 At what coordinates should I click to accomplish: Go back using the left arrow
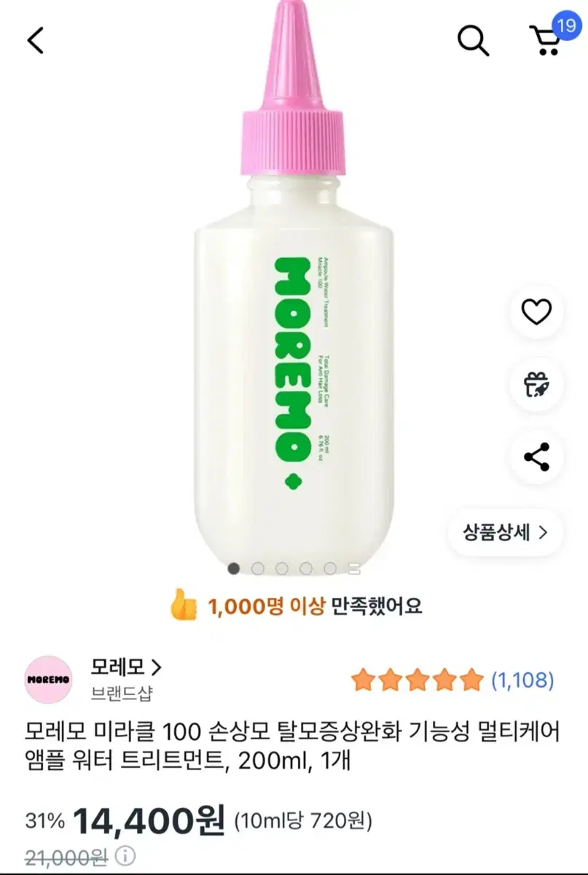coord(36,41)
